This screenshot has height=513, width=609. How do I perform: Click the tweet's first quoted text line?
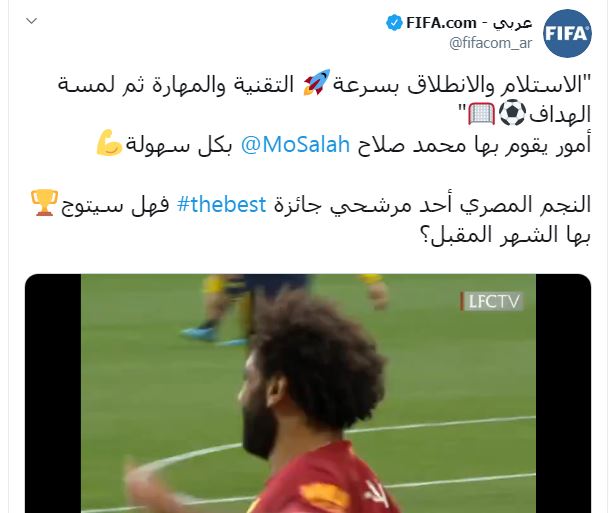point(324,84)
